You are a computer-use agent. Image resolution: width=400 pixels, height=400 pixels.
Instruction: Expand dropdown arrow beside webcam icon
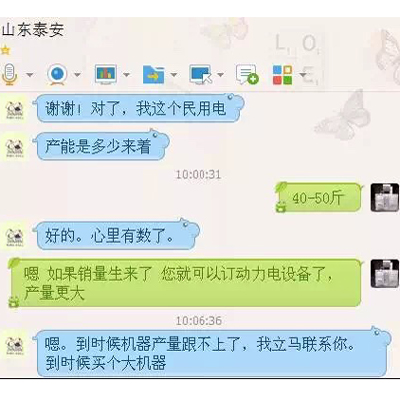pos(77,74)
